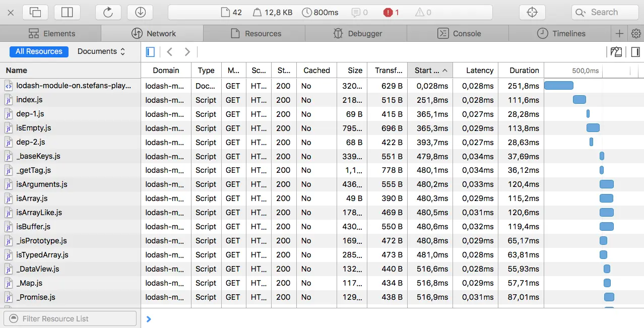Screen dimensions: 644x328
Task: Switch to the Console tab
Action: coord(459,33)
